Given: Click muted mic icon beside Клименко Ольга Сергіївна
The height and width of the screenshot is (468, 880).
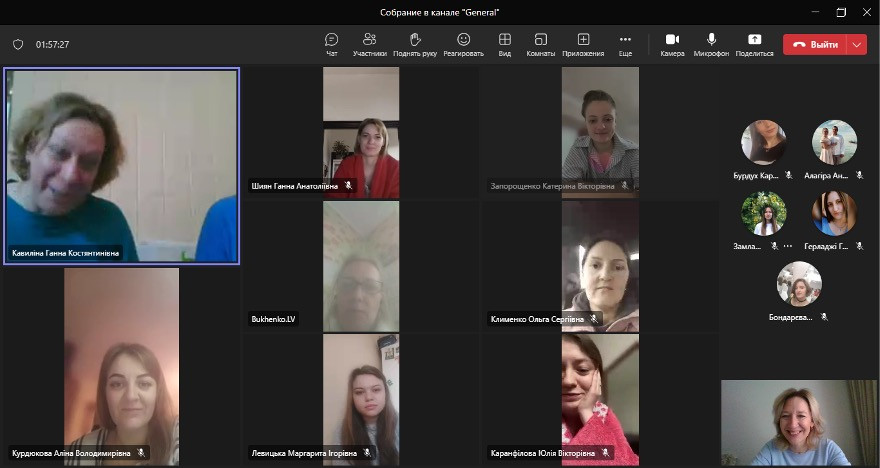Looking at the screenshot, I should (594, 319).
